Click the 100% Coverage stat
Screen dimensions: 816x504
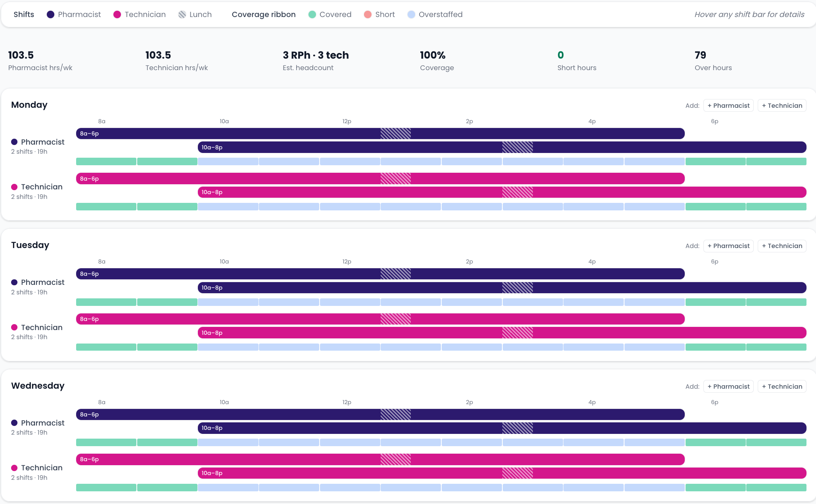(437, 61)
